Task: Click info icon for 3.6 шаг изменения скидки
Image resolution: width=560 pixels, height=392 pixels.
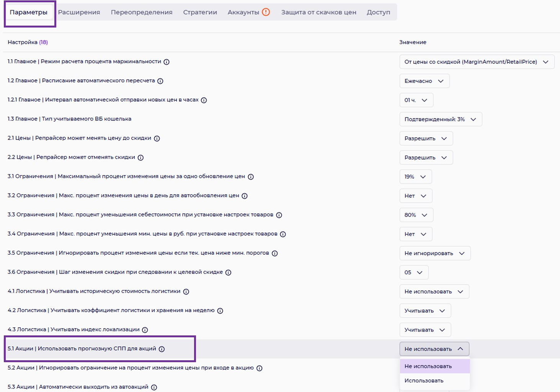Action: point(228,272)
